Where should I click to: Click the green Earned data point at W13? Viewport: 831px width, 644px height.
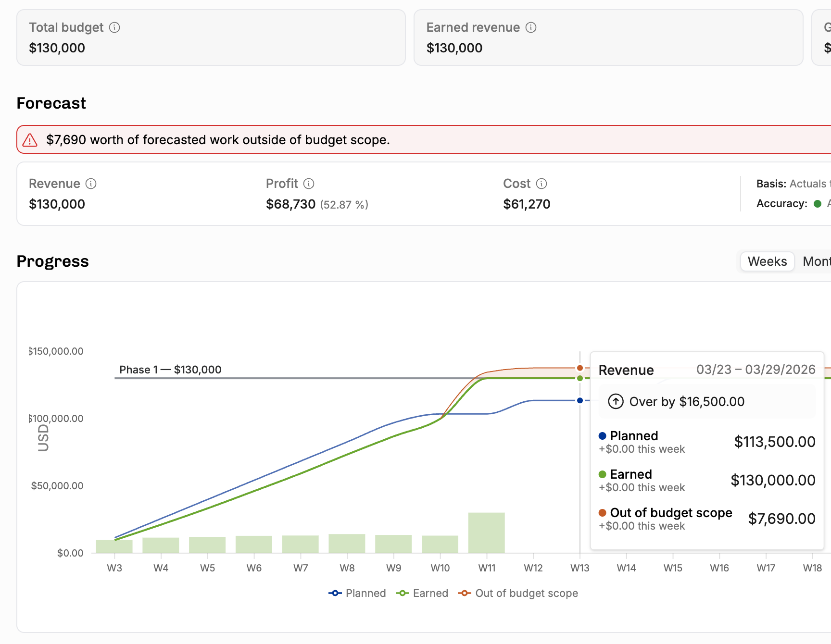580,378
